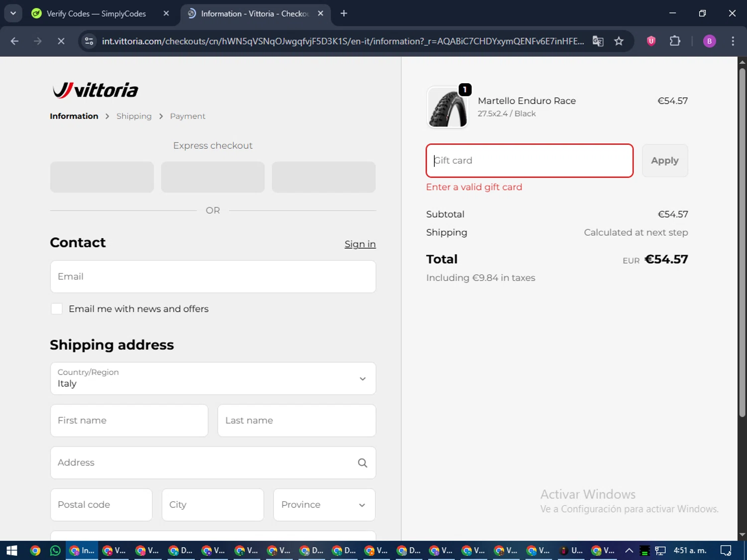Click the Postal code field

(x=101, y=505)
